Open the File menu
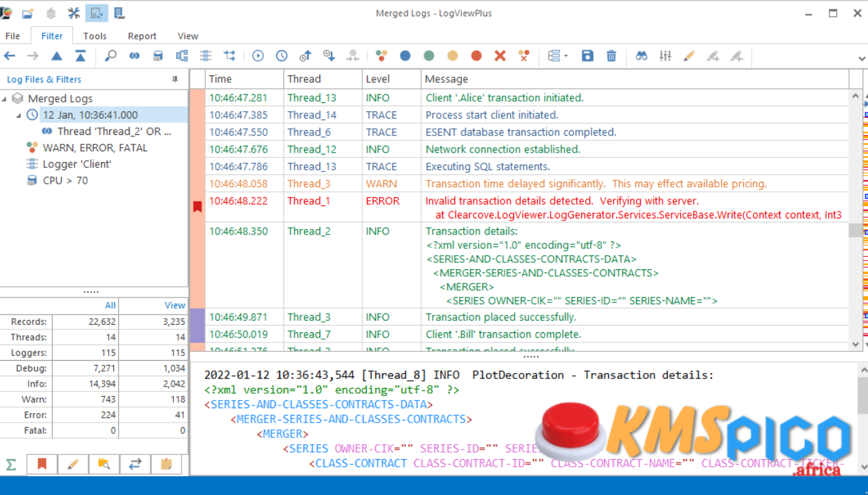Image resolution: width=868 pixels, height=495 pixels. 12,36
